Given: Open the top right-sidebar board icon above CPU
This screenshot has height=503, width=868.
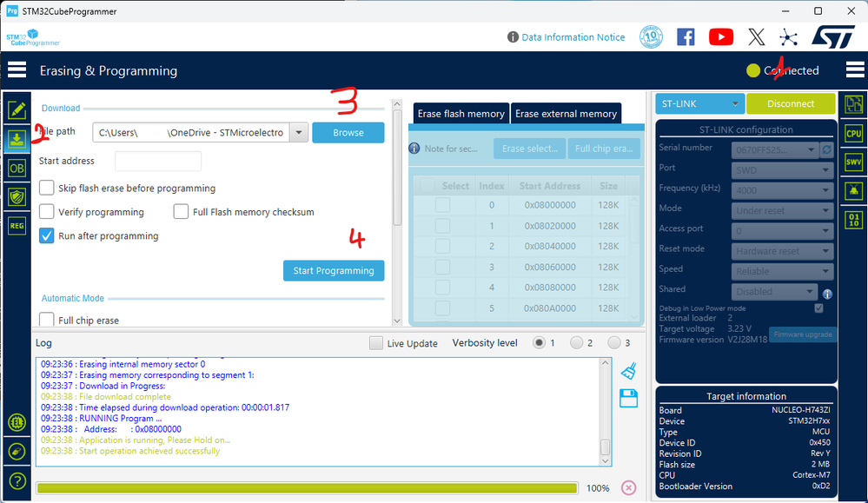Looking at the screenshot, I should [853, 104].
